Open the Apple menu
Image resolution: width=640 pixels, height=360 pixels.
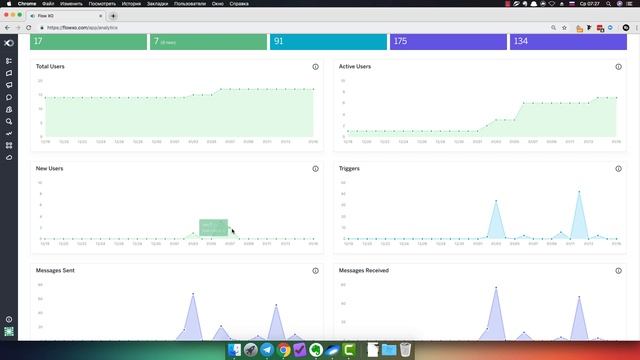point(9,4)
